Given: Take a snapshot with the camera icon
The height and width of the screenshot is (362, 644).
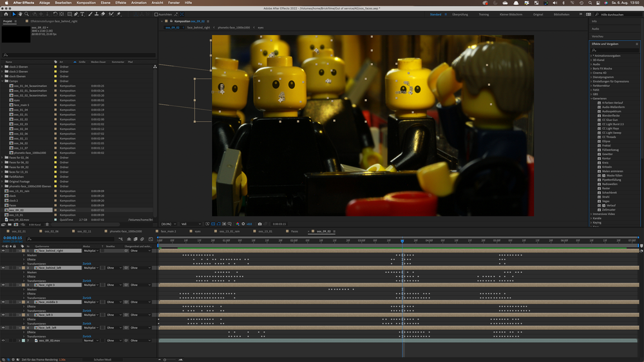Looking at the screenshot, I should 260,224.
